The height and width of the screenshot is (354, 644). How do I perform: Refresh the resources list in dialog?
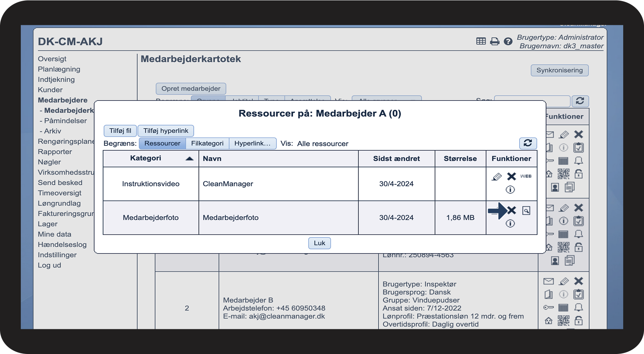point(528,143)
